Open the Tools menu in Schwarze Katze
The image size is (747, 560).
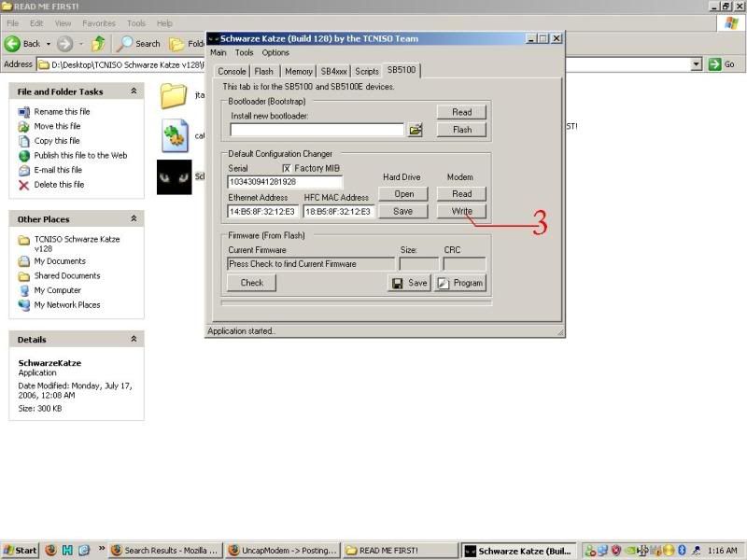(244, 52)
